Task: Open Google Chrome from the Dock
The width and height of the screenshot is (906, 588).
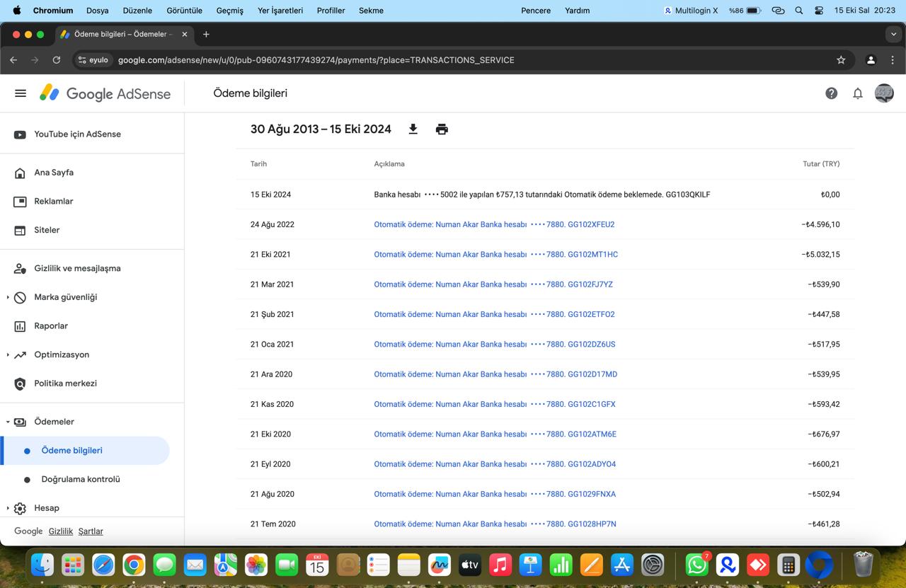Action: tap(134, 565)
